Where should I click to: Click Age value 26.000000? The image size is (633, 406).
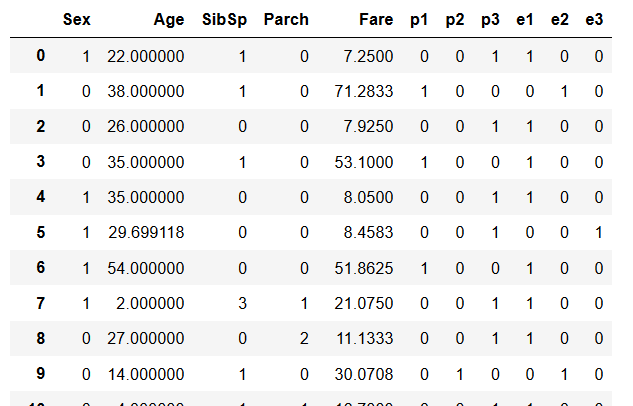coord(146,126)
